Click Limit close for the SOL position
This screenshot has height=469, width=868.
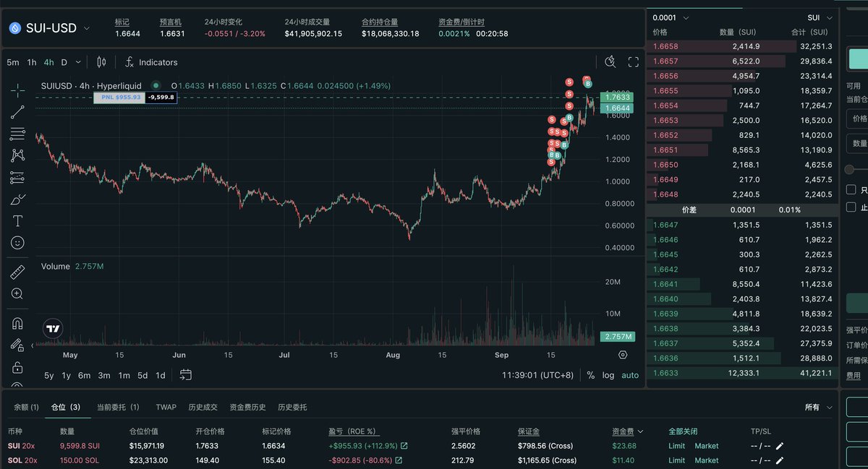[x=676, y=460]
